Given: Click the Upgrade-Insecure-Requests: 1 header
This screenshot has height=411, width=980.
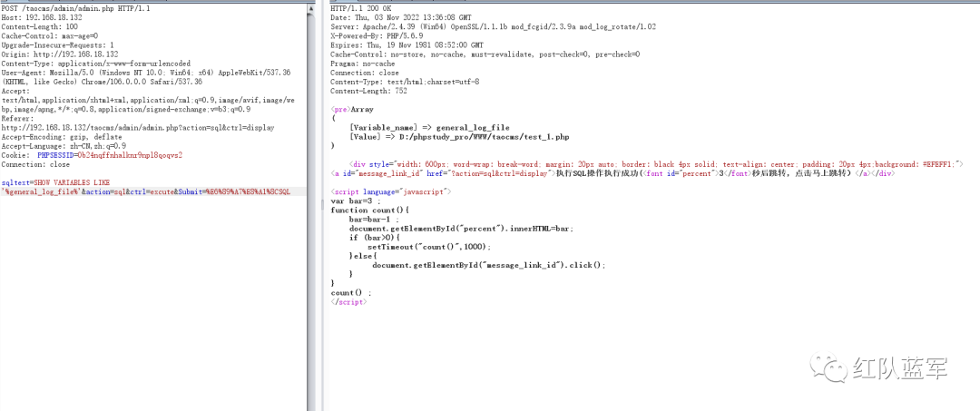Looking at the screenshot, I should (x=57, y=45).
